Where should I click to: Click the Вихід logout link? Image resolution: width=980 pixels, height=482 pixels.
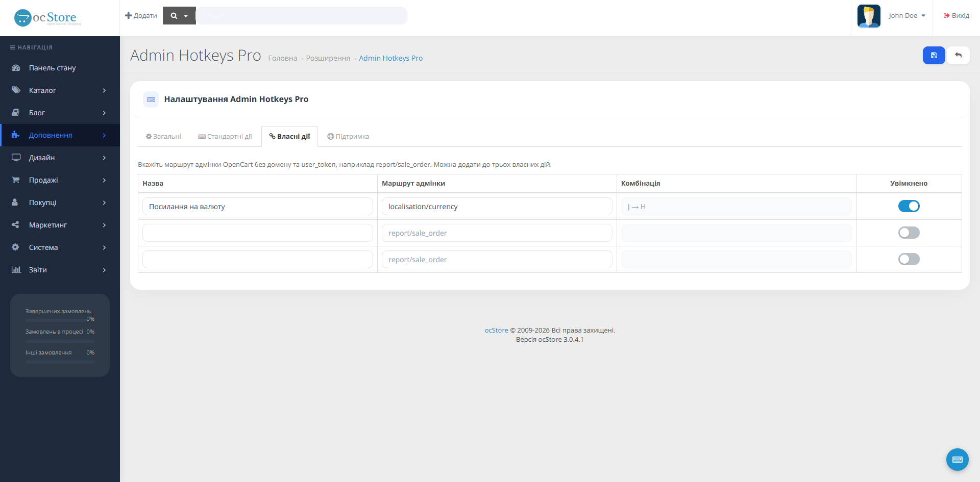956,16
